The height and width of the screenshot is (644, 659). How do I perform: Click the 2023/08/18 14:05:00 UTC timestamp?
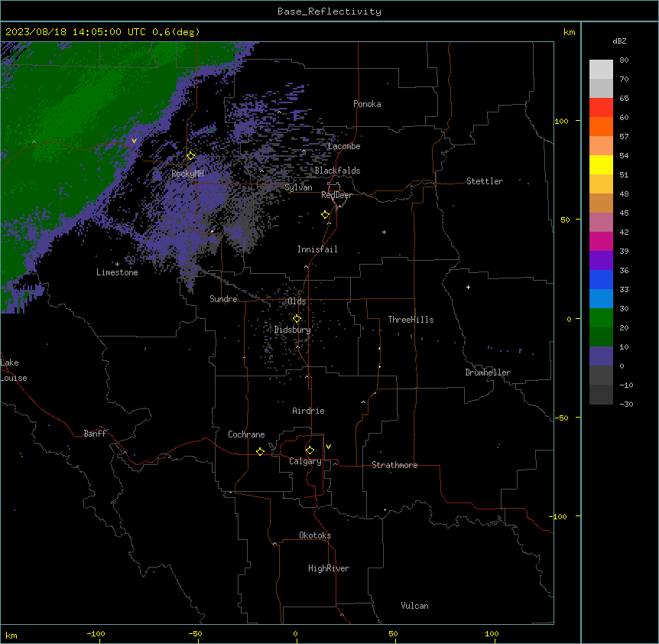(x=75, y=32)
